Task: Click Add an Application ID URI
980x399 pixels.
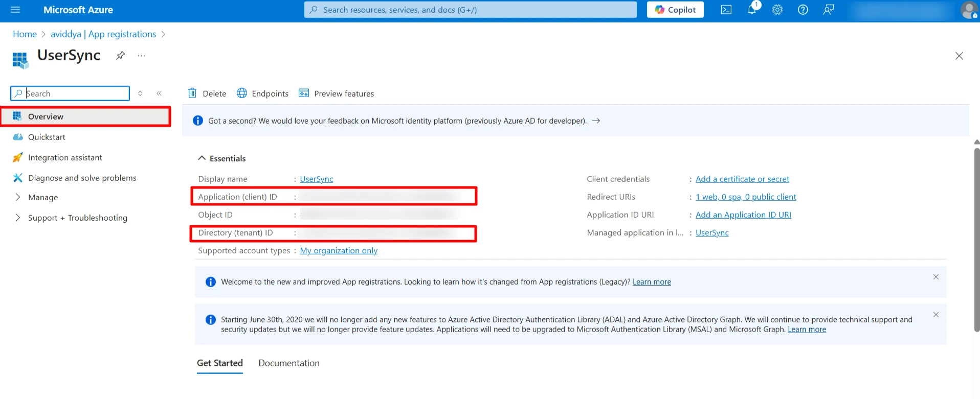Action: pos(743,215)
